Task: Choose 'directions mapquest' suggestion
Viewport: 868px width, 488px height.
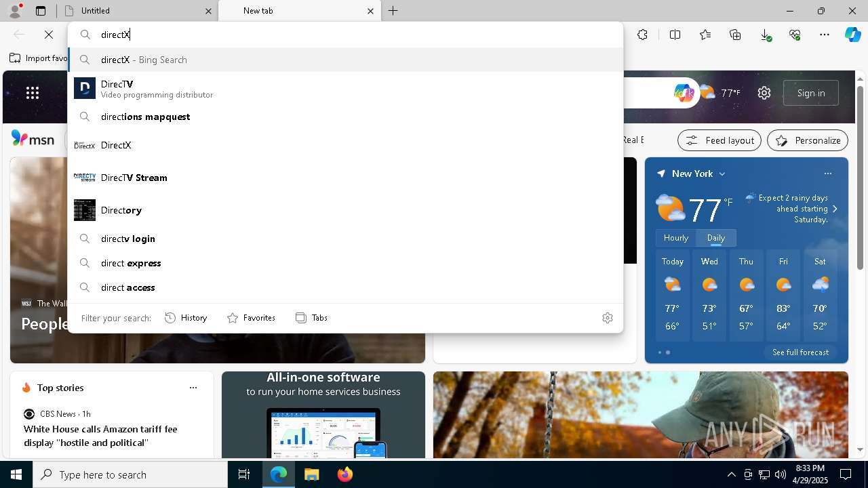Action: point(345,117)
